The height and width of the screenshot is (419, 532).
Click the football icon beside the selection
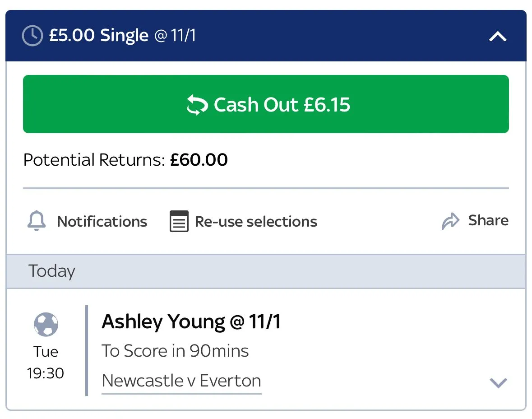coord(46,324)
